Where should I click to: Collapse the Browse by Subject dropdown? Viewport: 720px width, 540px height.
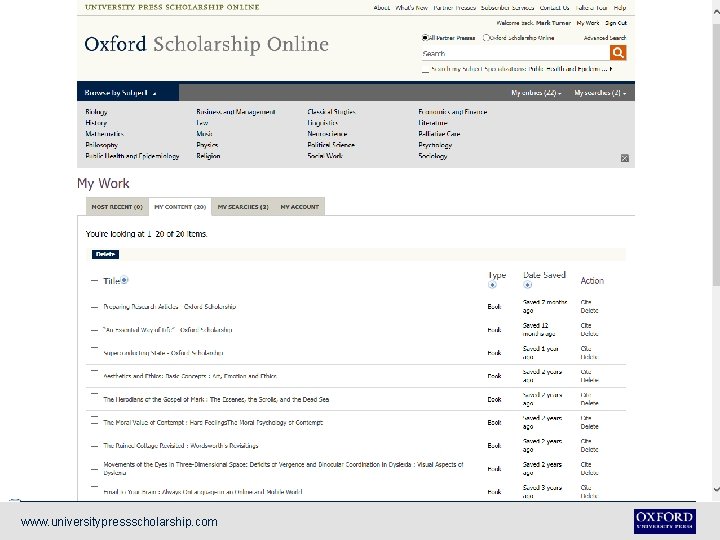(128, 93)
